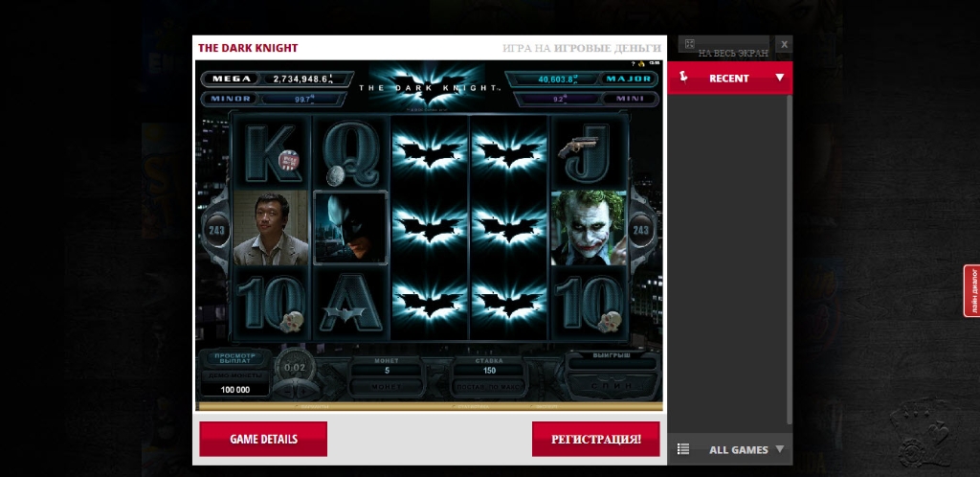Click the A symbol with bat emblem
Screen dimensions: 980x477
tap(350, 304)
